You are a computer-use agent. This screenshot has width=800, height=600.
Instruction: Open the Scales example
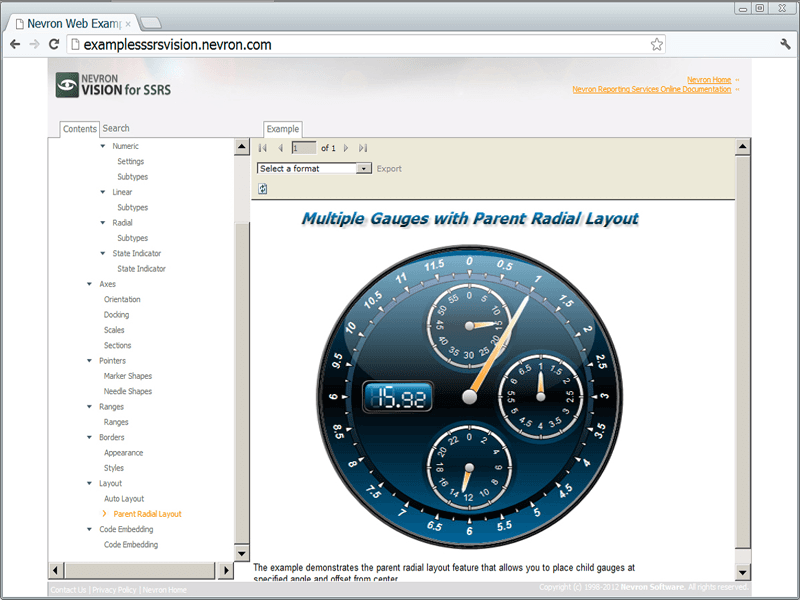(114, 330)
